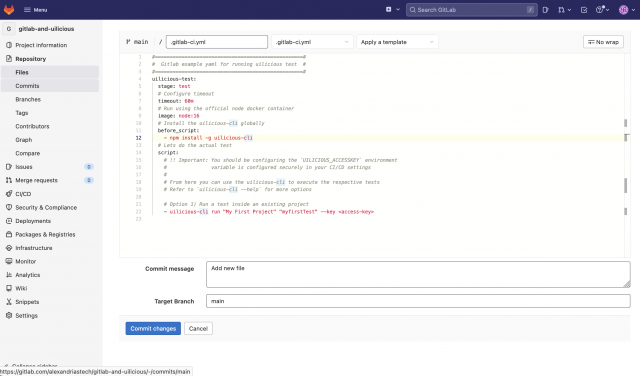The image size is (640, 376).
Task: Click the Merge requests count badge
Action: (89, 180)
